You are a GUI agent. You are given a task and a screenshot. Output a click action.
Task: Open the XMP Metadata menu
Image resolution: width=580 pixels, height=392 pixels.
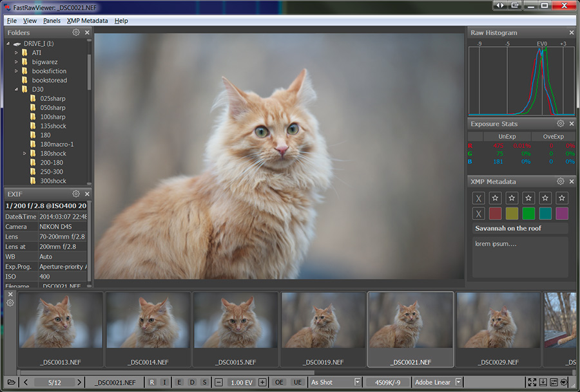coord(87,21)
